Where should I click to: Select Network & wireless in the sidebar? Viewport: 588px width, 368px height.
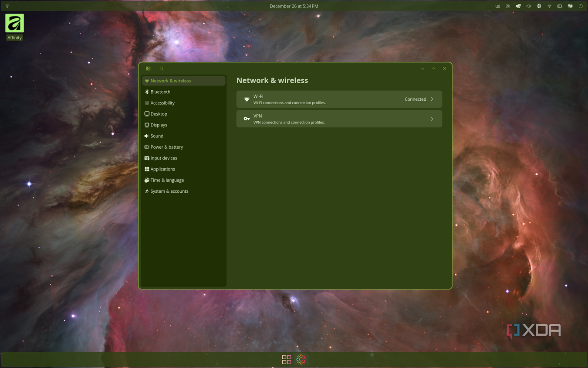pyautogui.click(x=183, y=81)
